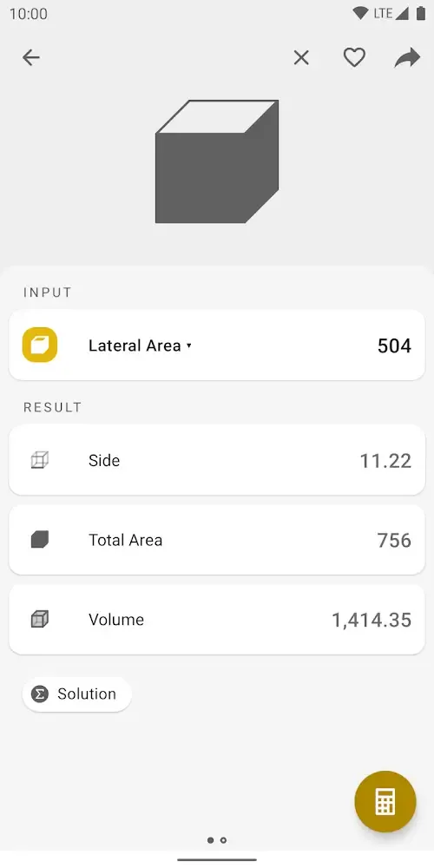Tap the share arrow icon
The height and width of the screenshot is (868, 434).
[x=407, y=57]
